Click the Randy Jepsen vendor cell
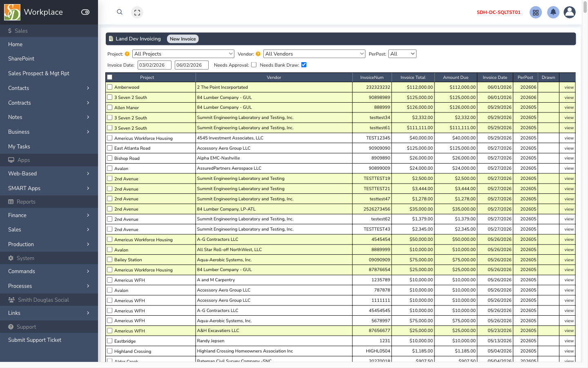Screen dimensions: 588x368 point(274,341)
